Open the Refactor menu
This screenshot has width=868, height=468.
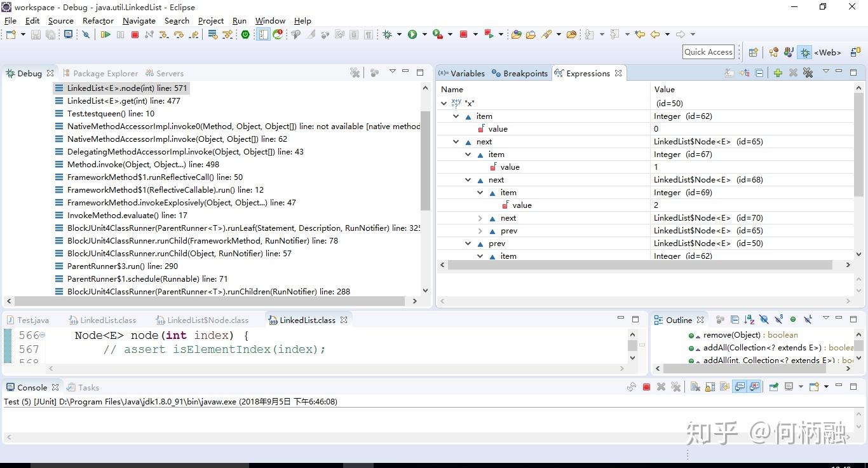[98, 20]
